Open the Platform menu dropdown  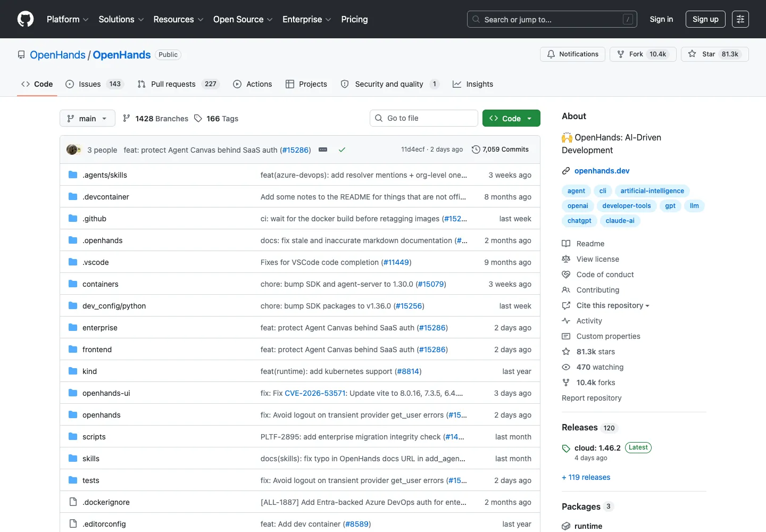[68, 19]
